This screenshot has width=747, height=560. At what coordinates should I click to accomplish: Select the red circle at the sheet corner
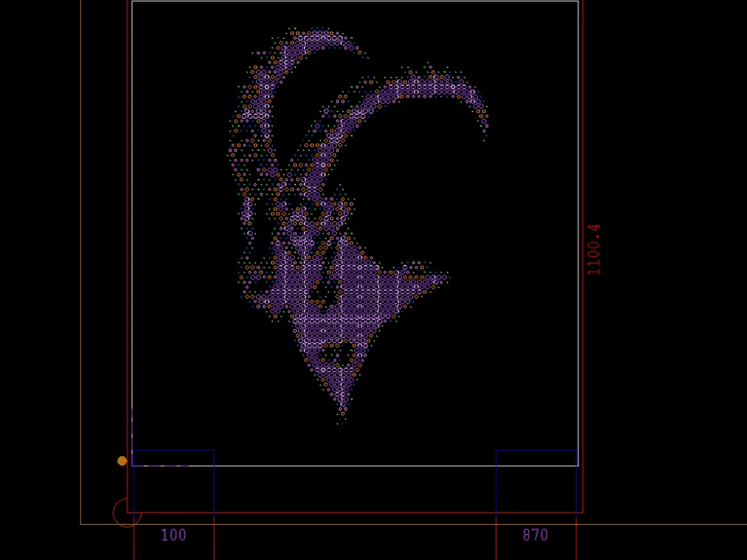click(x=114, y=513)
